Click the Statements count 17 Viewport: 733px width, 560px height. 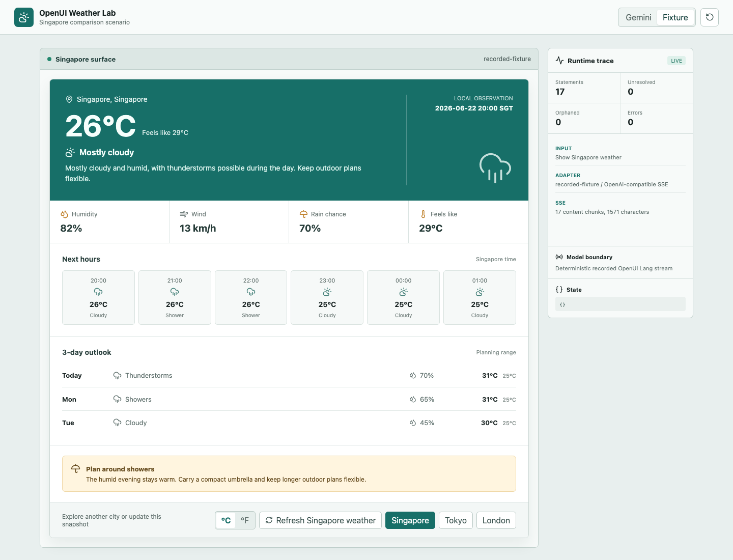coord(560,92)
